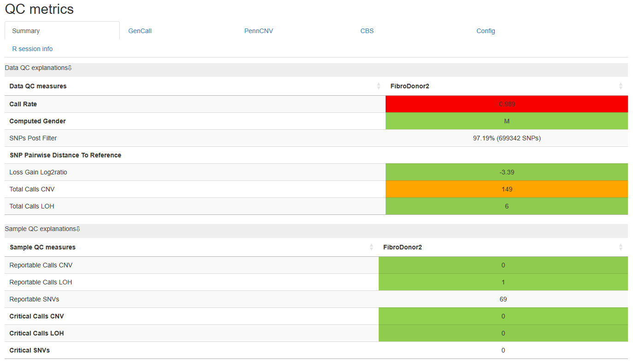Click the red Call Rate cell
The image size is (633, 364).
tap(507, 104)
